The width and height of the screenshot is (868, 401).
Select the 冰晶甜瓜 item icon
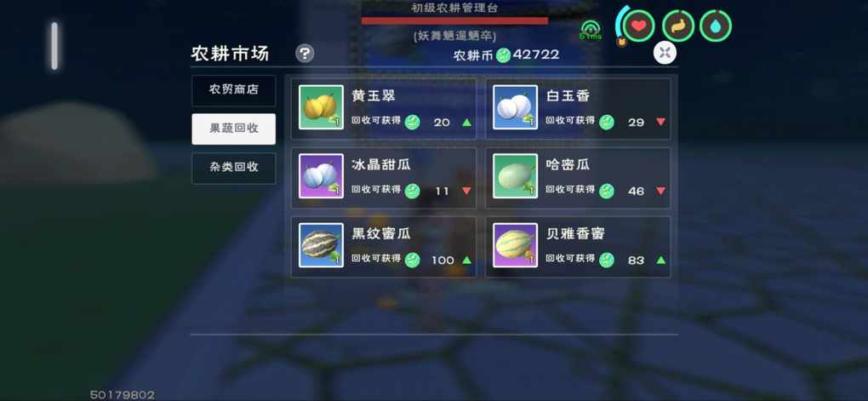click(x=321, y=176)
